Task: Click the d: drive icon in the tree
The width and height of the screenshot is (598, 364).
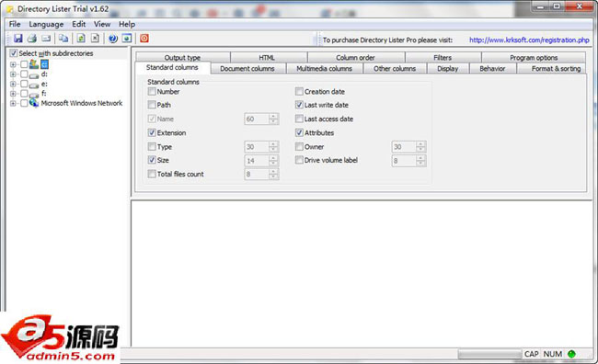Action: coord(34,74)
